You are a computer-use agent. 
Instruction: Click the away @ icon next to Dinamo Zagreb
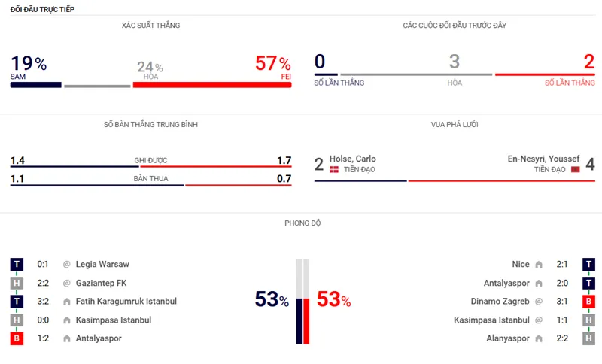point(539,302)
